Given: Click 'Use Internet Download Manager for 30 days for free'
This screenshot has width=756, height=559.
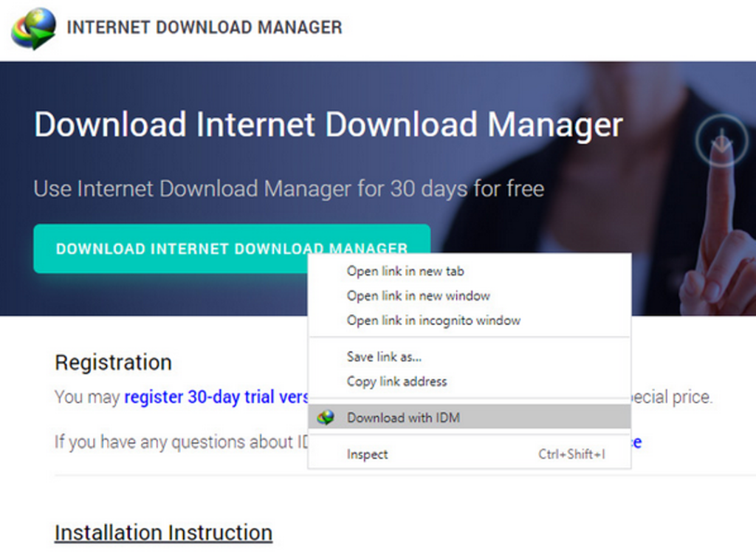Looking at the screenshot, I should tap(289, 188).
